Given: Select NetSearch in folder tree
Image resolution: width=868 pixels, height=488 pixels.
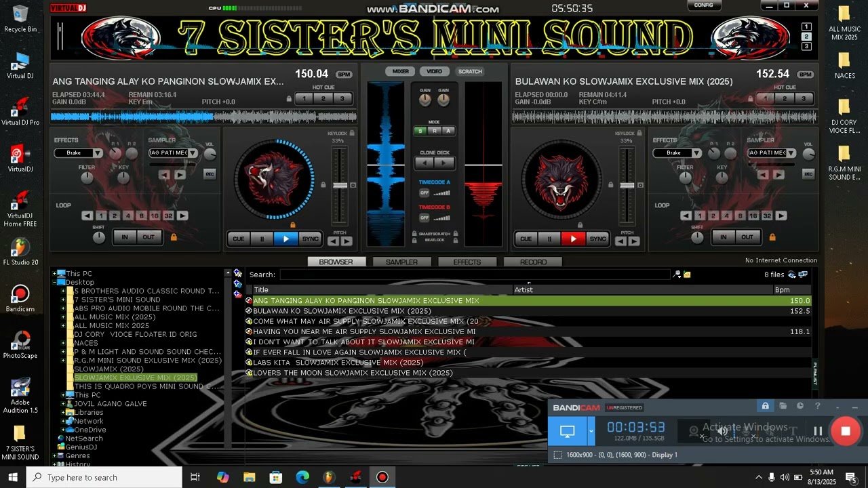Looking at the screenshot, I should point(84,439).
